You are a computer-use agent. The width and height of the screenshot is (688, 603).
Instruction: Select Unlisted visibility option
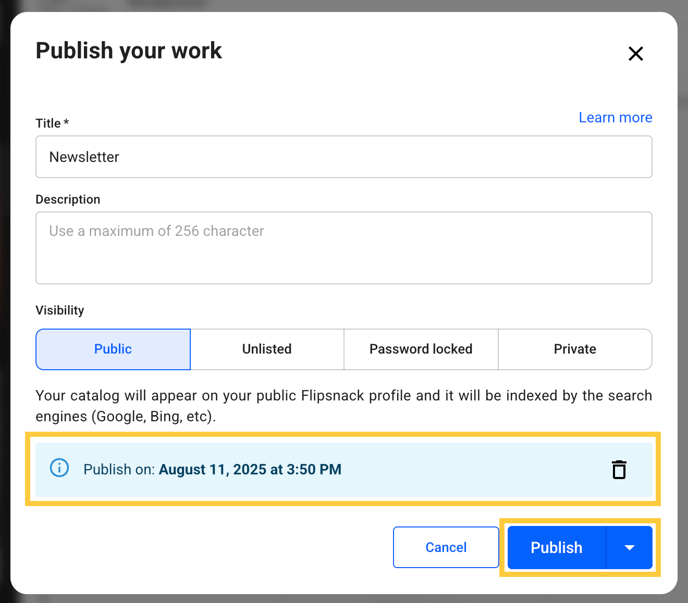(267, 349)
